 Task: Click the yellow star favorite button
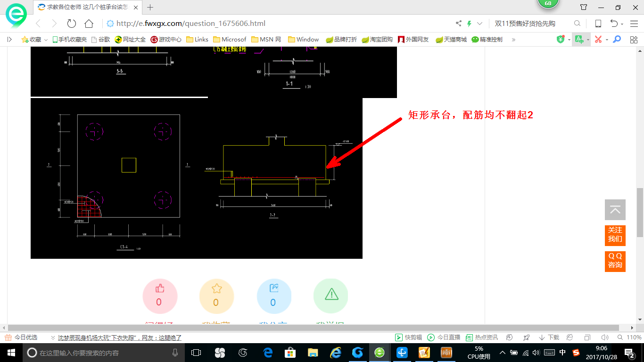tap(217, 296)
